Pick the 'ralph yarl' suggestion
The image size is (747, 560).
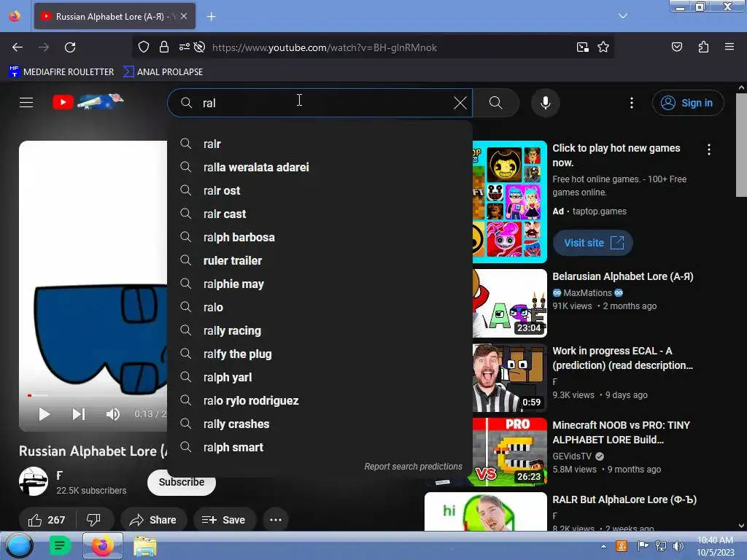(320, 377)
